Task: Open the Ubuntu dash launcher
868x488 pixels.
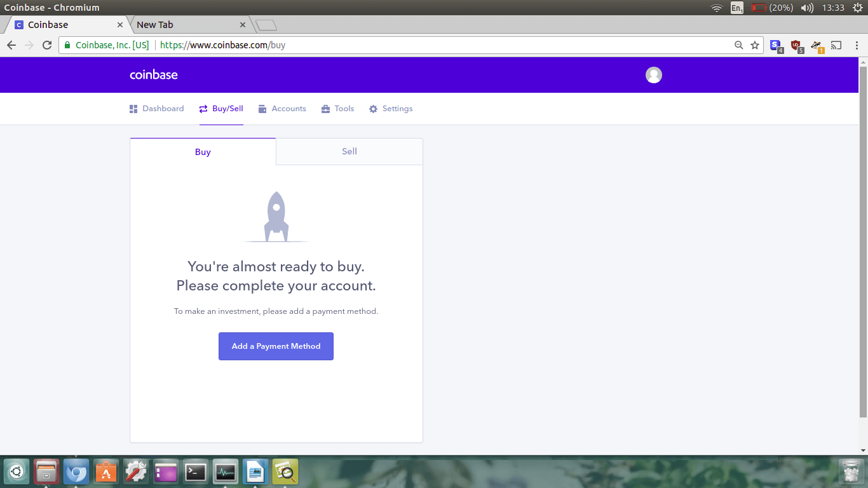Action: [x=17, y=472]
